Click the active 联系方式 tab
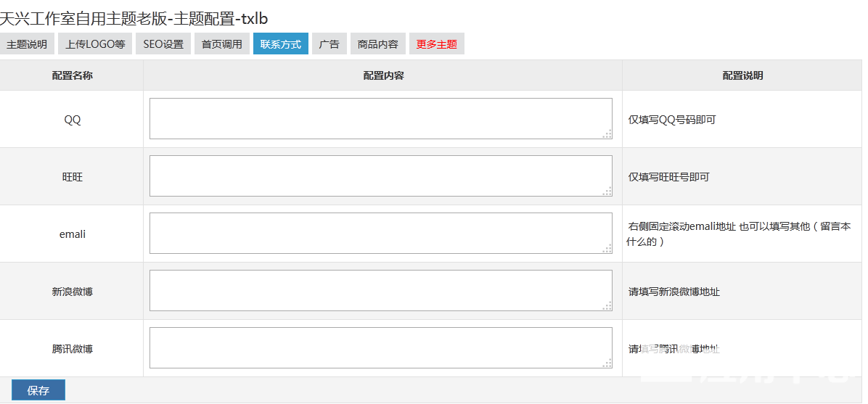 pos(281,44)
